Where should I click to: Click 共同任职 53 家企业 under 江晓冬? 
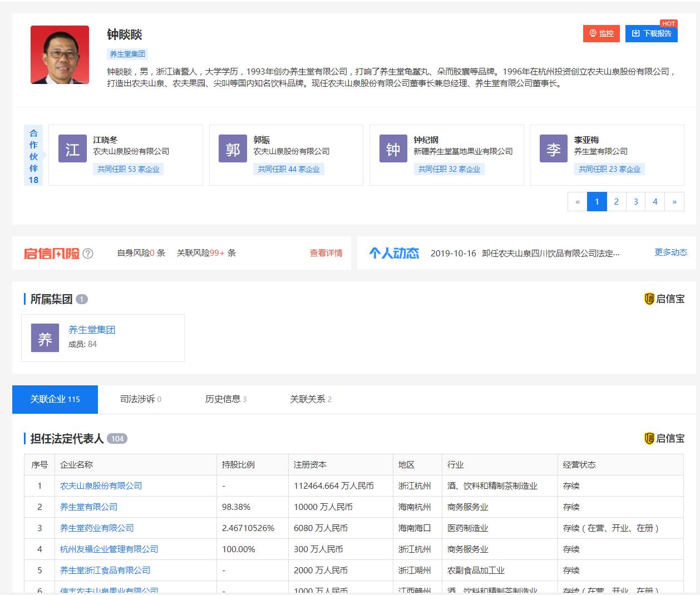tap(129, 168)
